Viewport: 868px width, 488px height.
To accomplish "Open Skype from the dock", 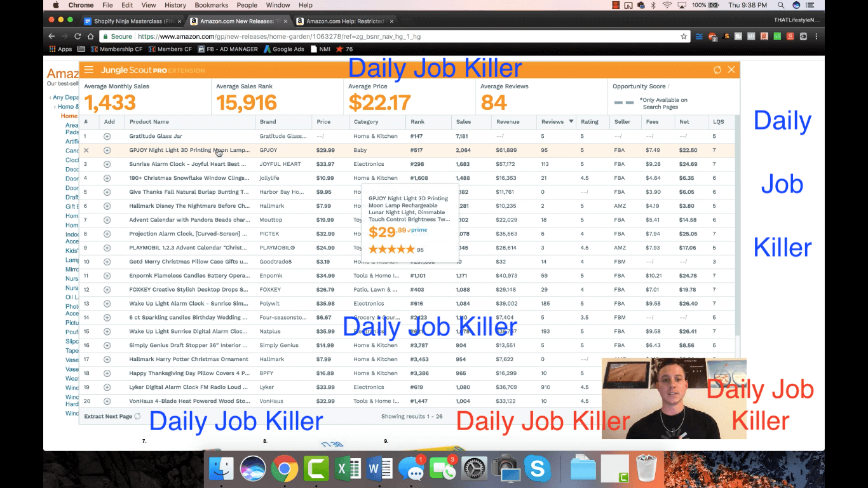I will click(537, 470).
